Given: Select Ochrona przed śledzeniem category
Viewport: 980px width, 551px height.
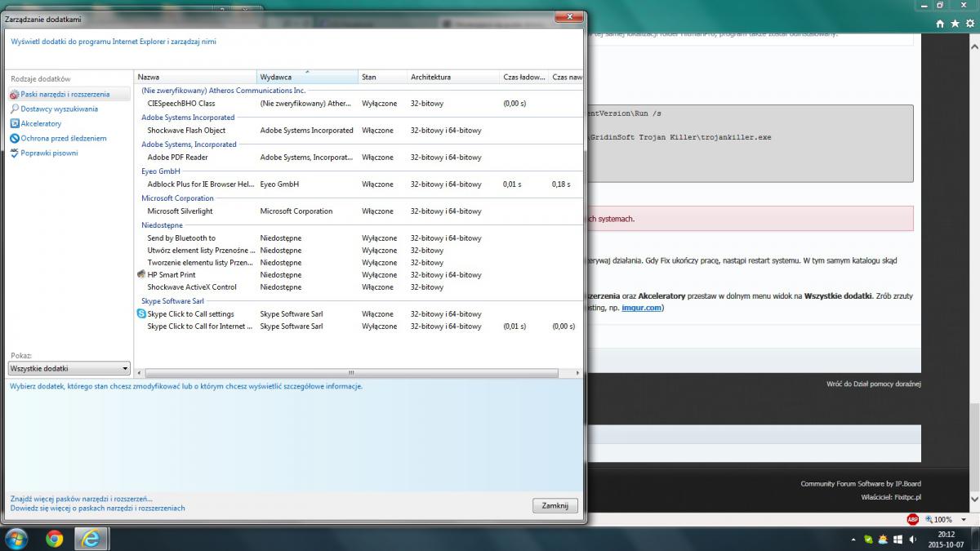Looking at the screenshot, I should (64, 138).
